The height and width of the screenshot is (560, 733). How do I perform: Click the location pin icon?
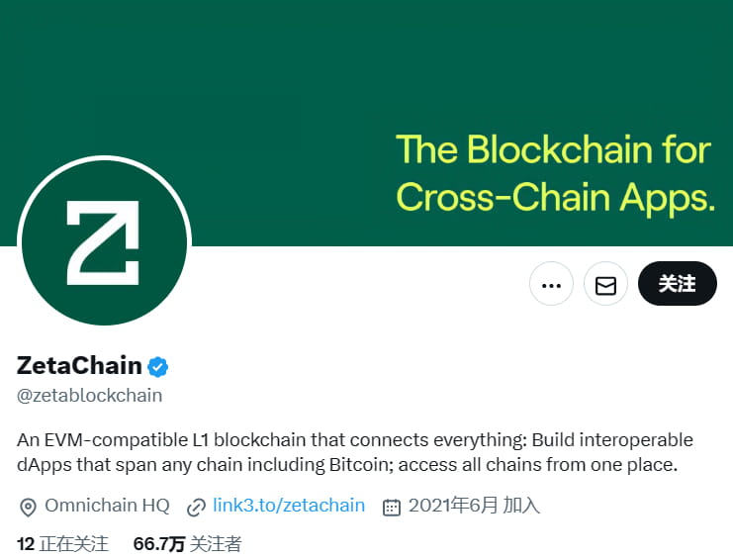[x=28, y=507]
